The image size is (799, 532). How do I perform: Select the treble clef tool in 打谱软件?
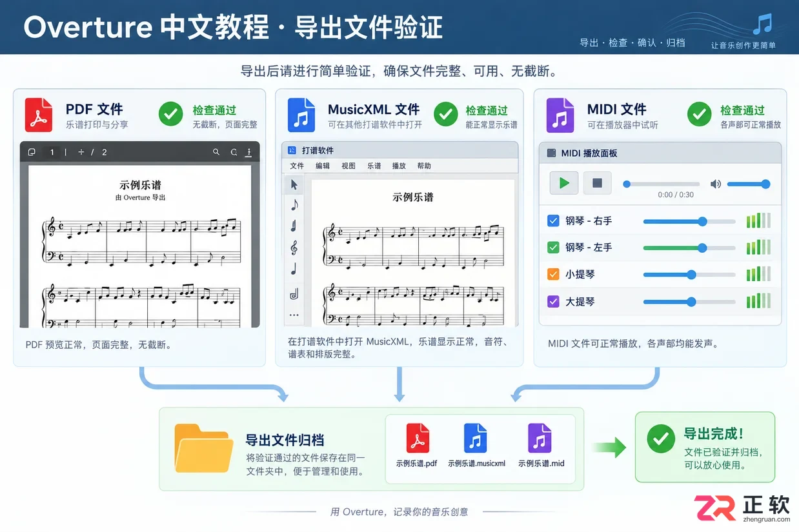point(294,248)
